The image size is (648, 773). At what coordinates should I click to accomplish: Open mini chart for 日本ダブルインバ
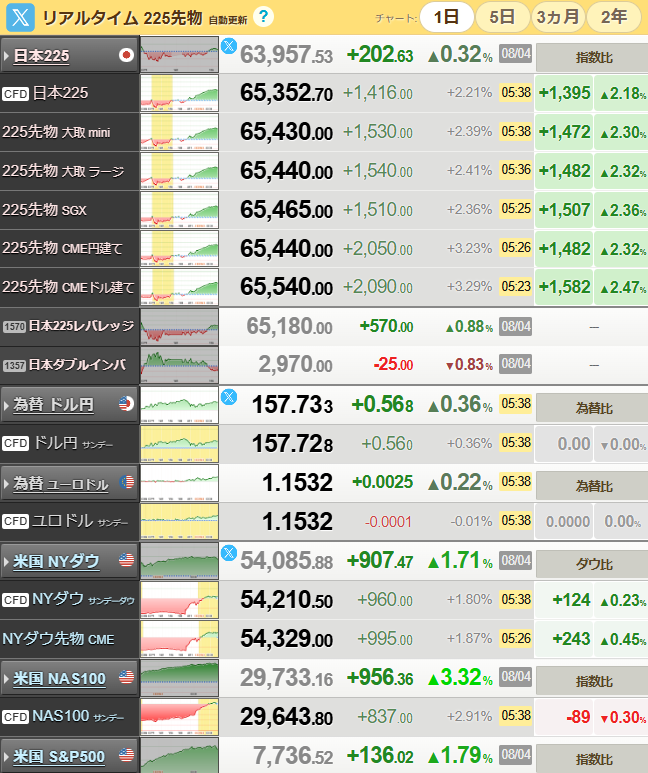[x=180, y=365]
